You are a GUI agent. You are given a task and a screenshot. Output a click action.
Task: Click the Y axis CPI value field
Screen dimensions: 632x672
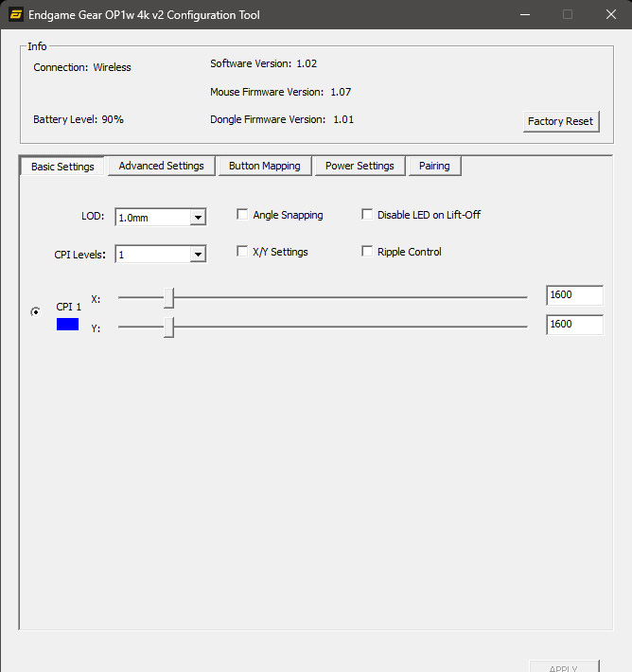tap(574, 325)
